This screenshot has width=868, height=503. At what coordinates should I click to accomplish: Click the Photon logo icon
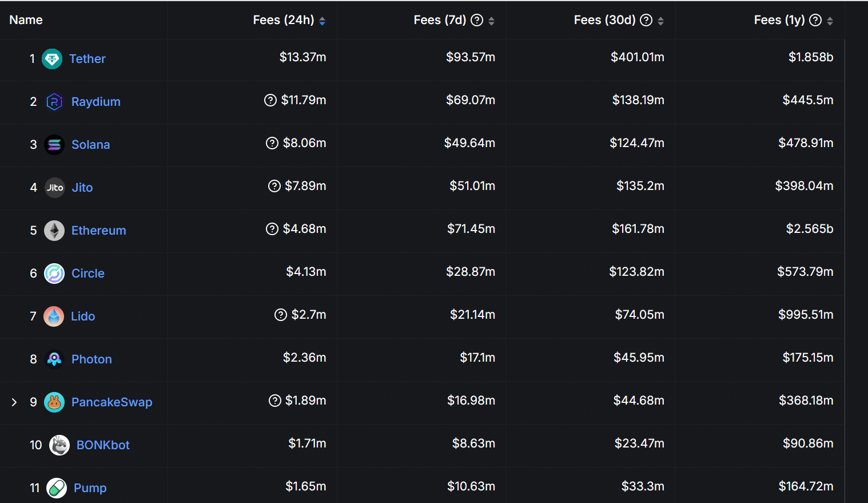[54, 359]
